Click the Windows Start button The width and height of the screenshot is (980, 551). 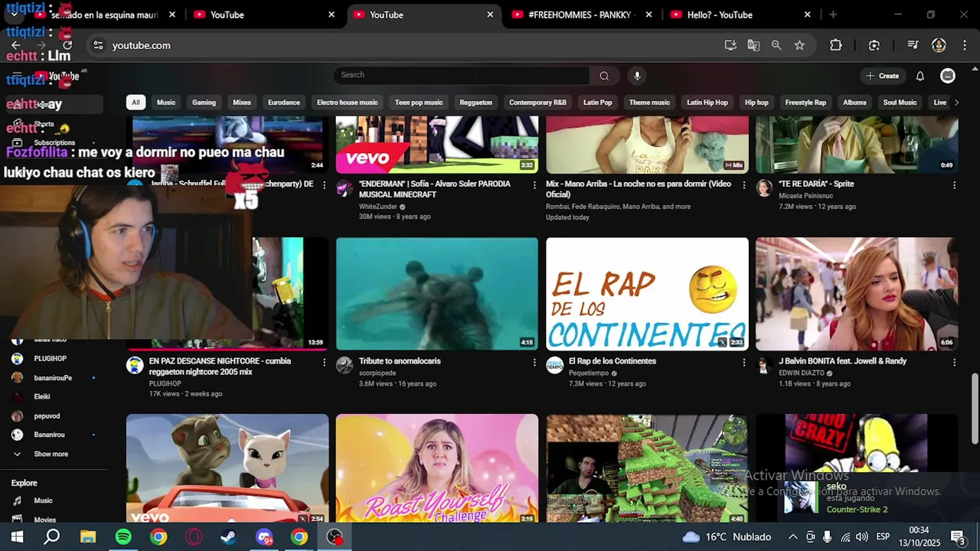tap(17, 537)
